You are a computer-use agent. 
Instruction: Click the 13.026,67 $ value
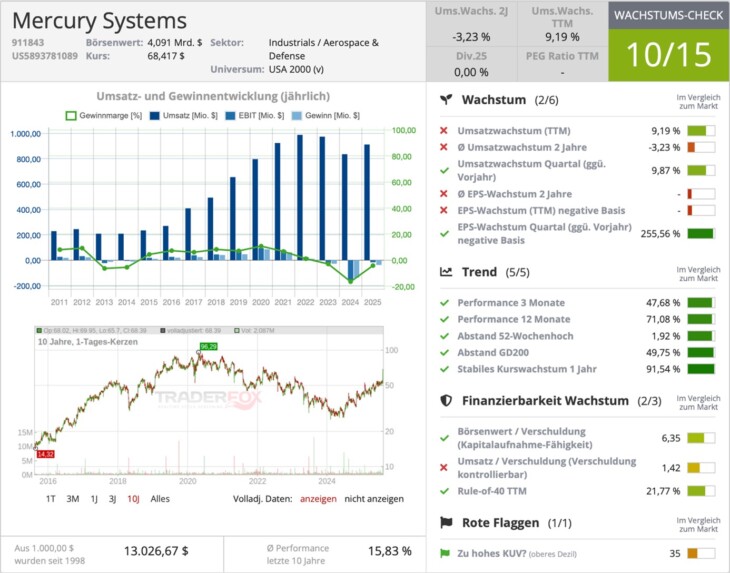click(156, 551)
